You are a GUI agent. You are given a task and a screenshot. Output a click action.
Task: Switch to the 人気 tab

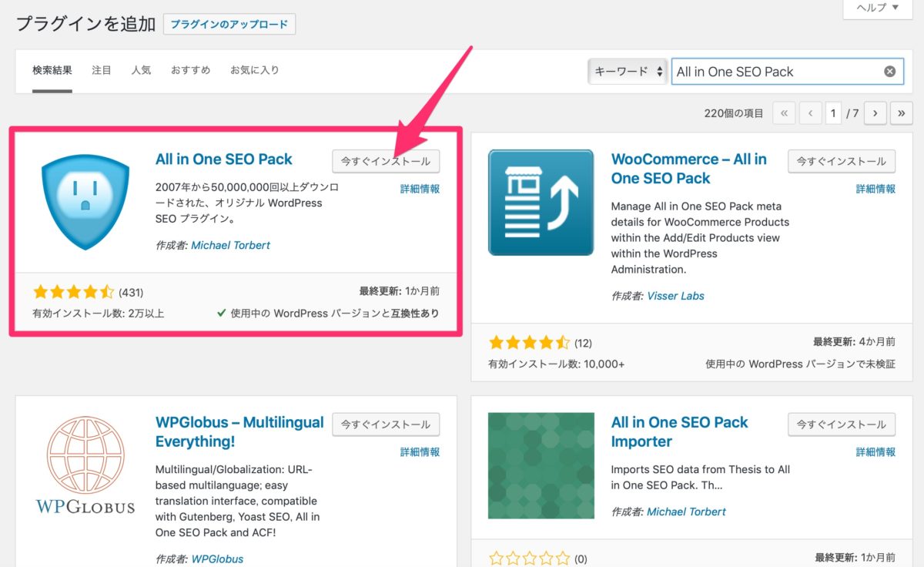pos(141,70)
